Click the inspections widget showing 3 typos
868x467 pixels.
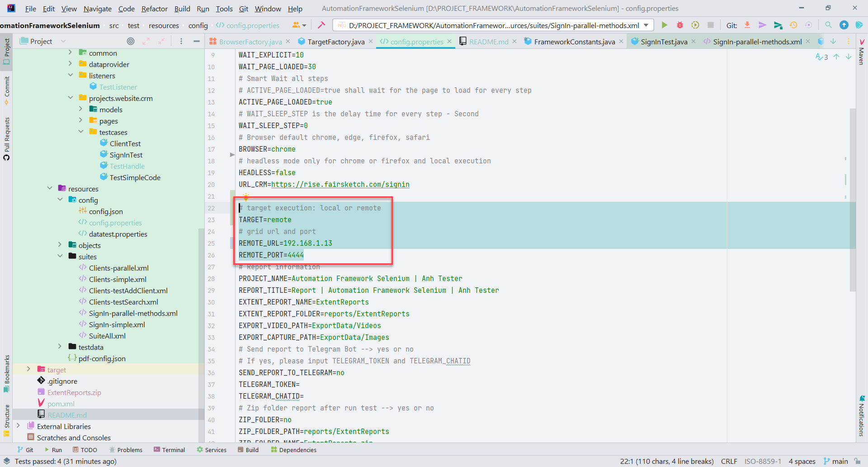pos(821,57)
